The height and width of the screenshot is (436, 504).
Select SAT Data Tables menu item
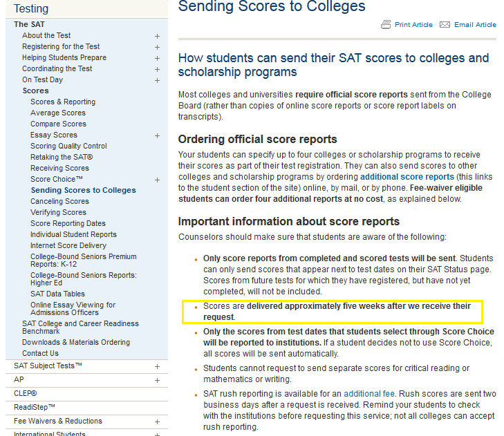click(57, 294)
